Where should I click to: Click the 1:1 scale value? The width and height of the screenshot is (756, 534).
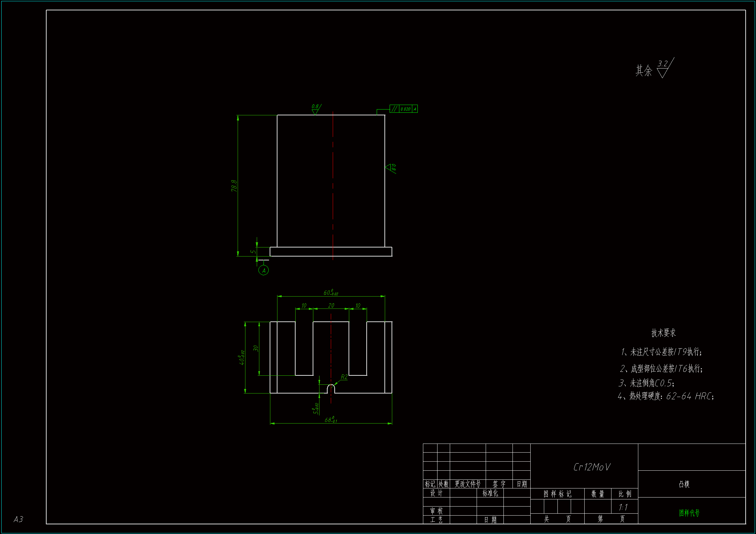(x=623, y=508)
